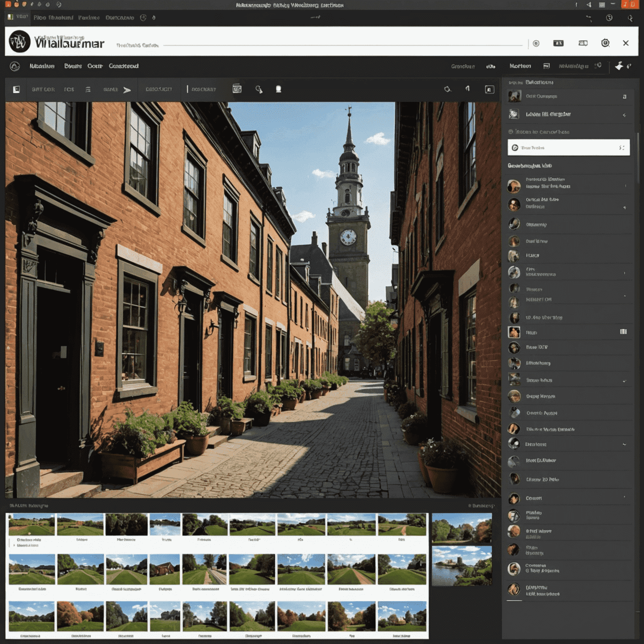The height and width of the screenshot is (644, 644).
Task: Click the picture-frame icon left of the magnifier
Action: click(237, 89)
